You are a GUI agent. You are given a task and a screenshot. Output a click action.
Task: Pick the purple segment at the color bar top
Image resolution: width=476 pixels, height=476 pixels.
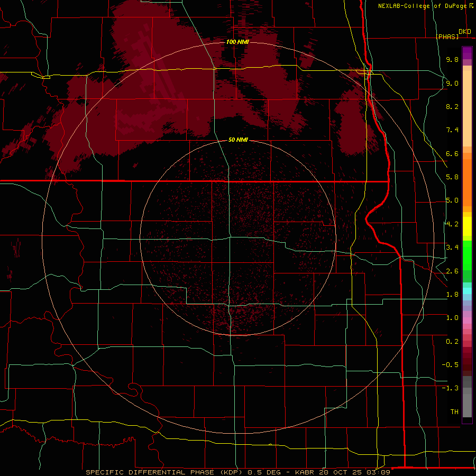coord(467,53)
